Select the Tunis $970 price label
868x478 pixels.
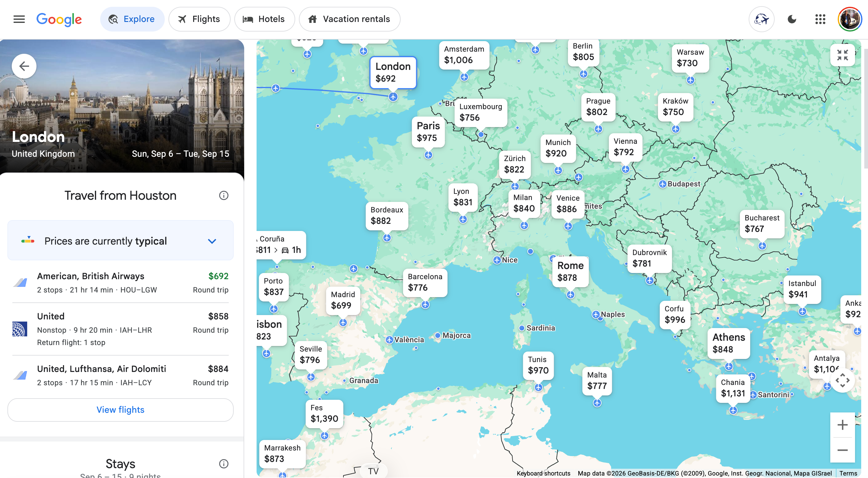click(538, 365)
